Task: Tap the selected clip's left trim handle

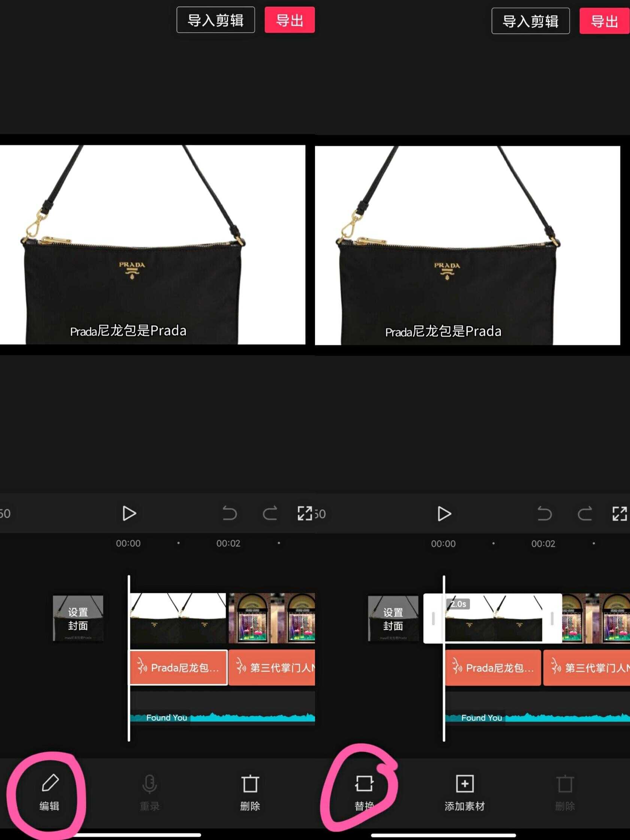Action: click(433, 619)
